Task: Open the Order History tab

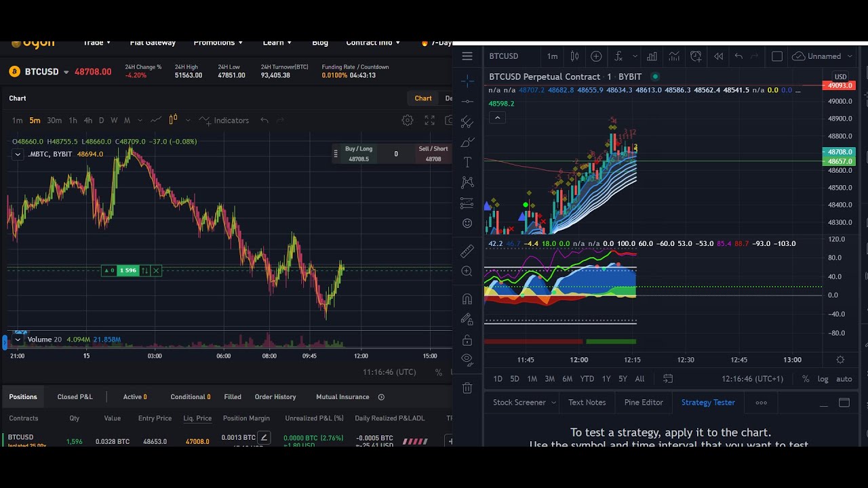Action: (x=275, y=397)
